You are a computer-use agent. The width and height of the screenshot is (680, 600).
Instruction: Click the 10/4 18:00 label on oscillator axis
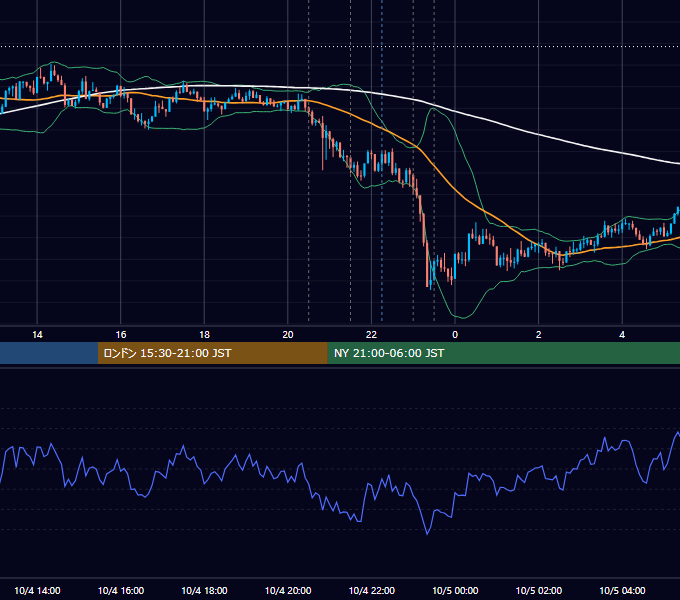click(x=204, y=590)
